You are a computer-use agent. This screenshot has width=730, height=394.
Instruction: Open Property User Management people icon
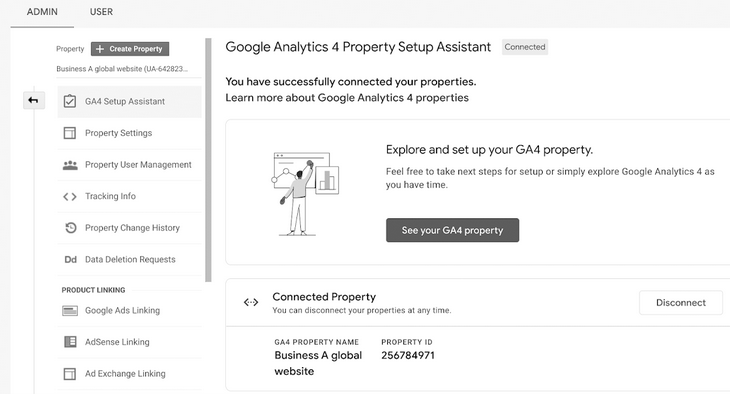[x=70, y=165]
